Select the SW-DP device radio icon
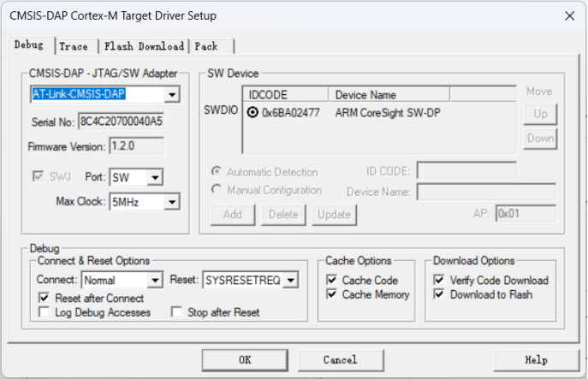588x379 pixels. 252,113
